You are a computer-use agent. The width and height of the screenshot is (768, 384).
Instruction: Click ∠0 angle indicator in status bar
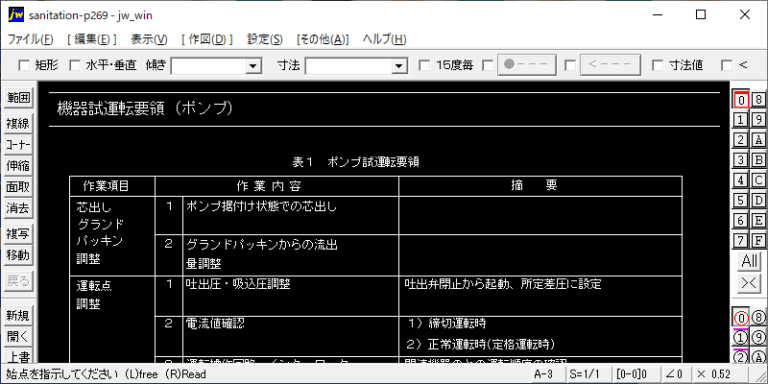676,374
